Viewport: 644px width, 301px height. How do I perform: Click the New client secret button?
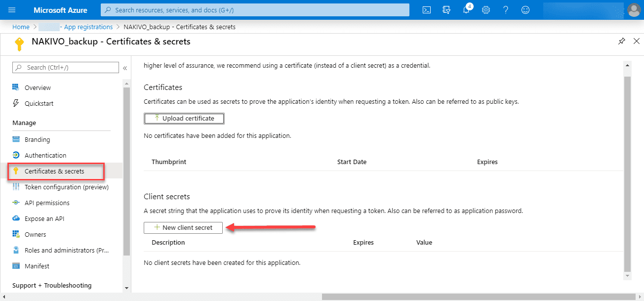pyautogui.click(x=183, y=228)
